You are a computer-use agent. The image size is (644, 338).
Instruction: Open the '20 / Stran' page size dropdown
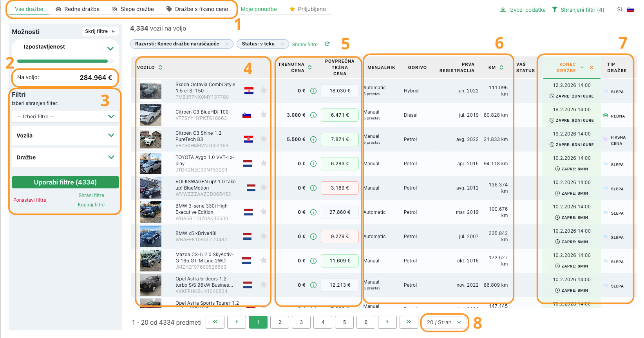[x=444, y=322]
